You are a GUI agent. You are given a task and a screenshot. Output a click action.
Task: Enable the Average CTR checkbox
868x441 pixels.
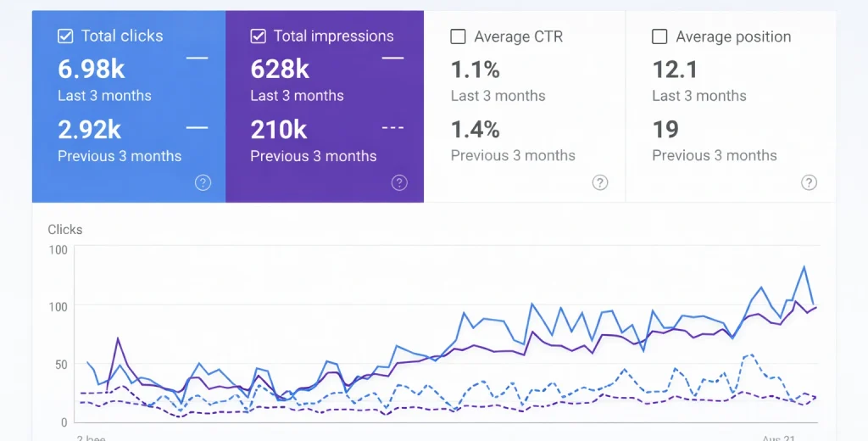pos(459,36)
